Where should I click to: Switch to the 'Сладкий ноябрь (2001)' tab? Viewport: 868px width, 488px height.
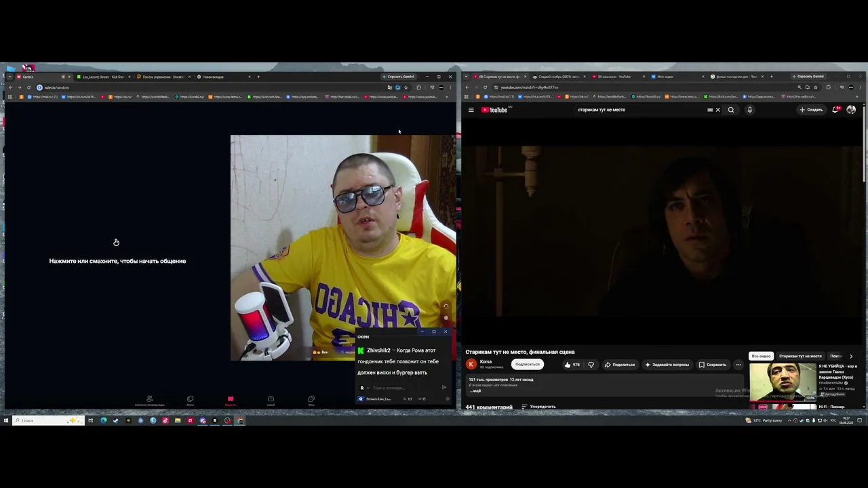coord(559,77)
